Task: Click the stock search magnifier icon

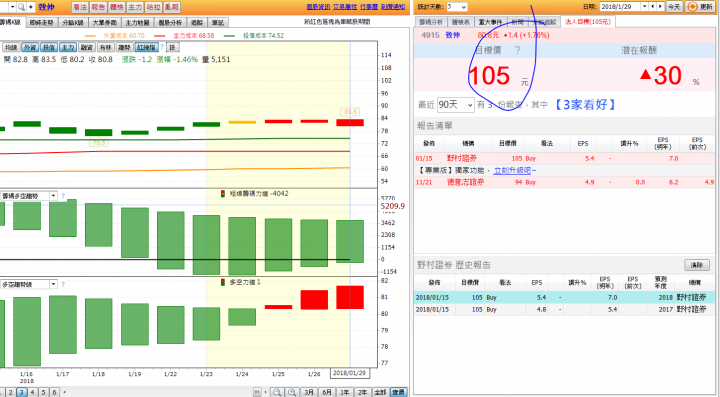Action: [21, 7]
